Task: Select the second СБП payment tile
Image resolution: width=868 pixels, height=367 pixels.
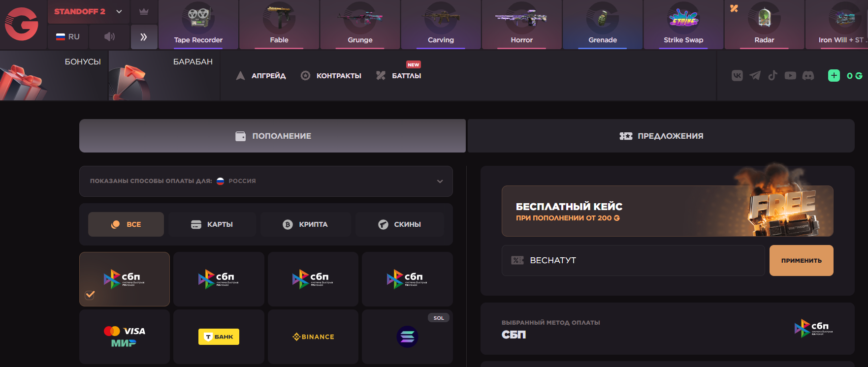Action: 219,279
